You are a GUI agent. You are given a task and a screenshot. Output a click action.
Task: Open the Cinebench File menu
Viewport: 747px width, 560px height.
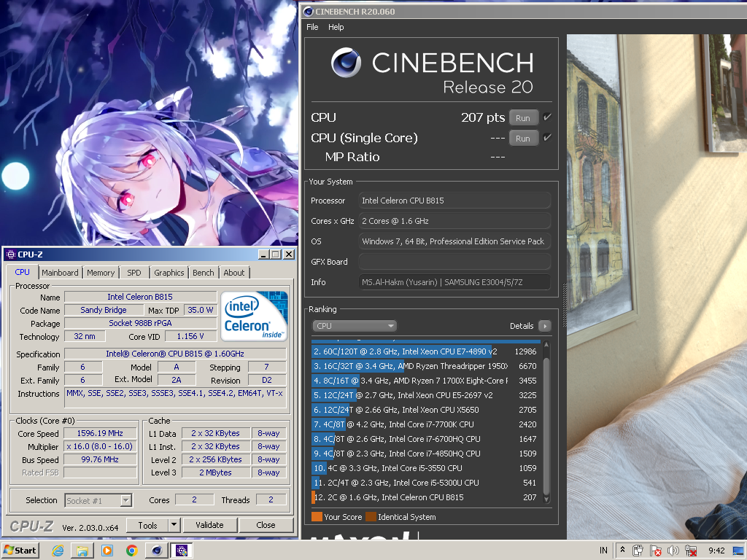pyautogui.click(x=312, y=27)
